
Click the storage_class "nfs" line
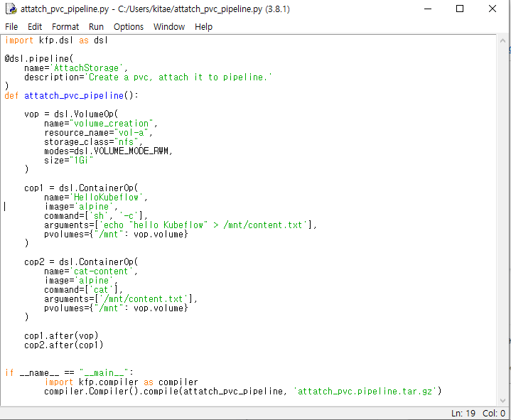click(93, 141)
